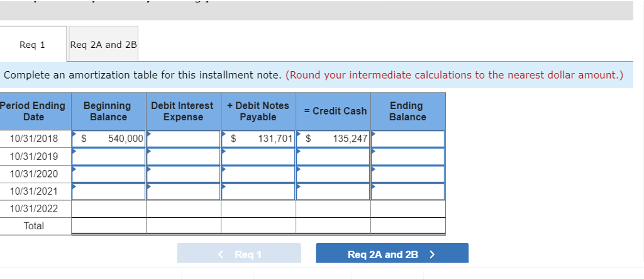Select Ending Balance field for 10/31/2019
This screenshot has height=279, width=644.
pos(408,156)
